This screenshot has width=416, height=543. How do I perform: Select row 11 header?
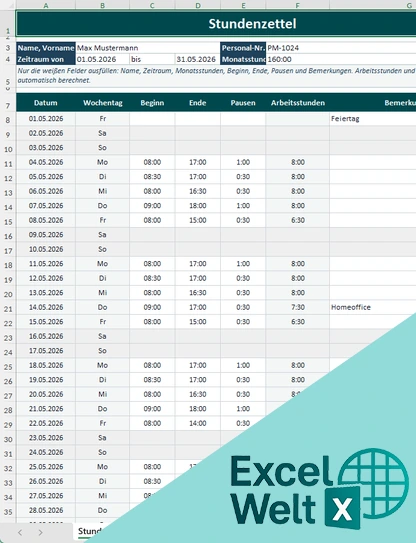pos(8,163)
